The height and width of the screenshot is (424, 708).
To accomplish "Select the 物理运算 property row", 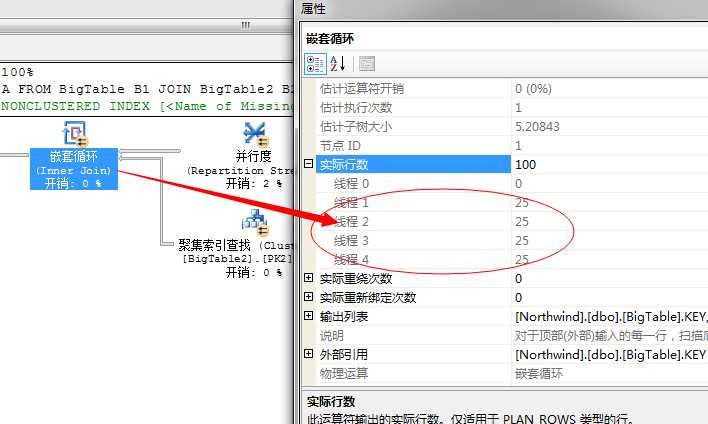I will point(512,373).
